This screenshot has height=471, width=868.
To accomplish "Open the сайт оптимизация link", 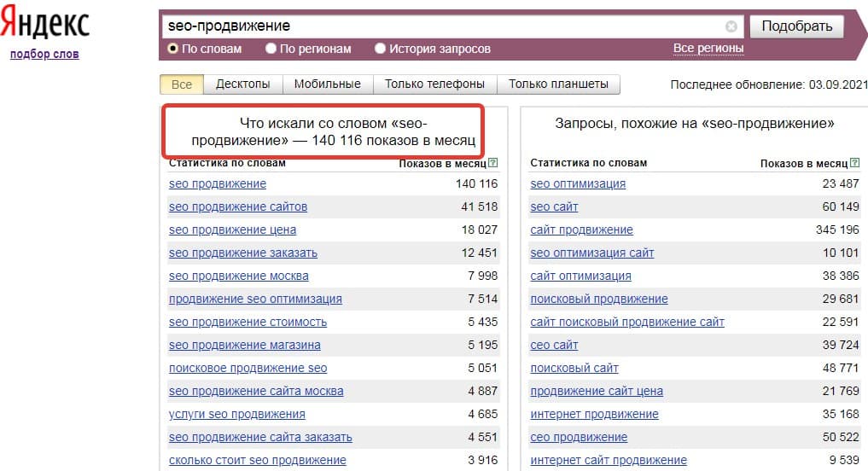I will (580, 276).
